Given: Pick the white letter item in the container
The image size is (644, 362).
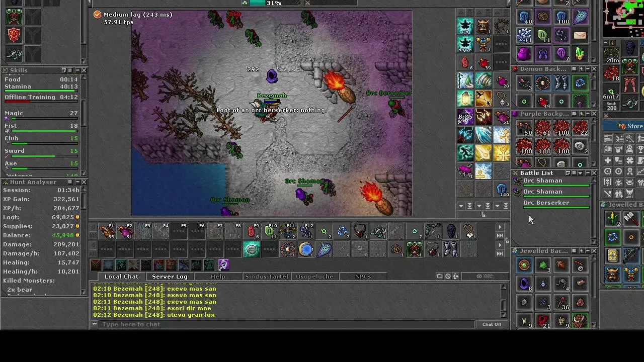Looking at the screenshot, I should [580, 35].
